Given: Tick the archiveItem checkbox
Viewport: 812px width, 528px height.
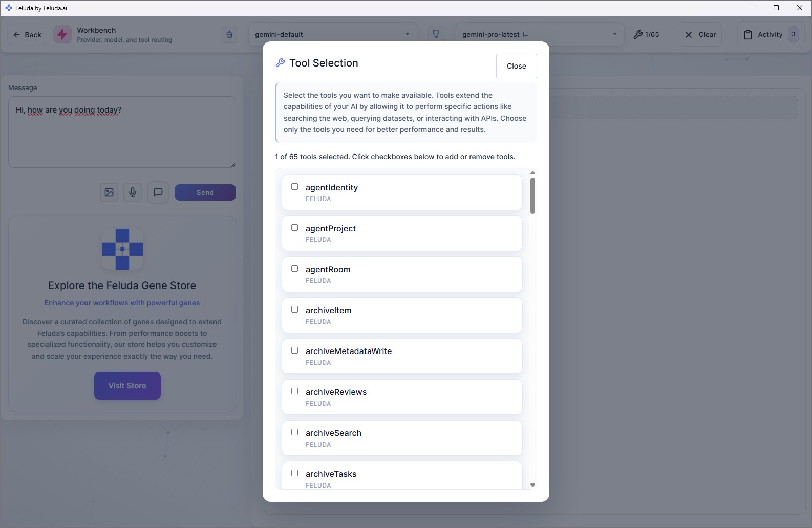Looking at the screenshot, I should (x=294, y=310).
